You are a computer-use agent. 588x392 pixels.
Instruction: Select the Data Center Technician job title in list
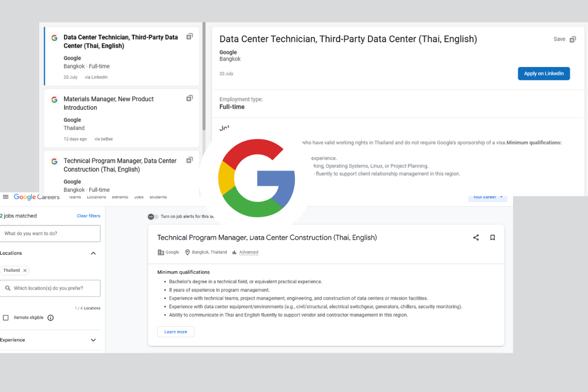click(x=121, y=42)
